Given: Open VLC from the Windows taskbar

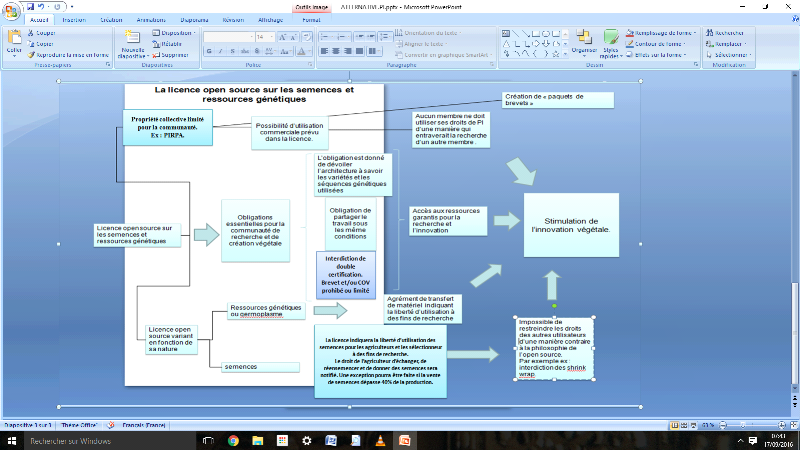Looking at the screenshot, I should 379,440.
